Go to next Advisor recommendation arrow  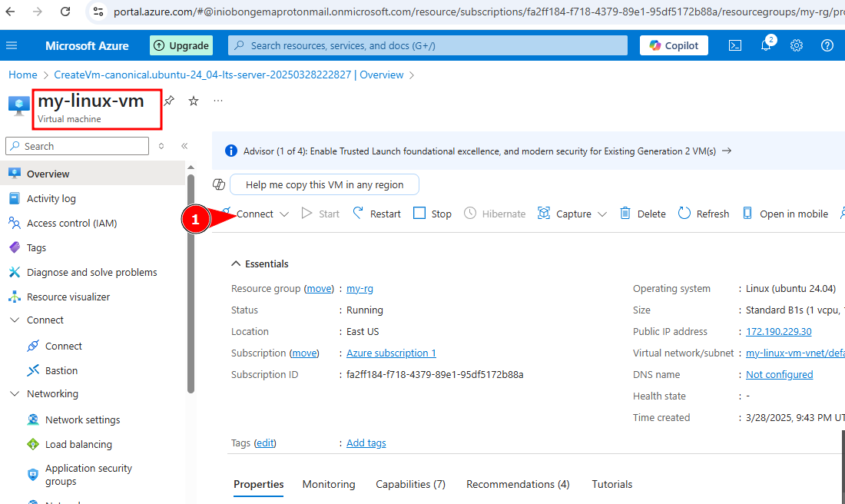click(727, 151)
